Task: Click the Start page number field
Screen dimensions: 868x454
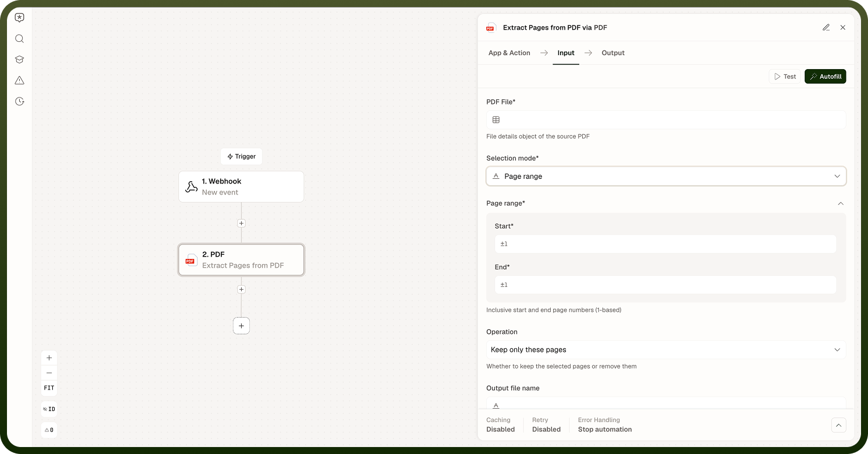Action: click(x=665, y=244)
